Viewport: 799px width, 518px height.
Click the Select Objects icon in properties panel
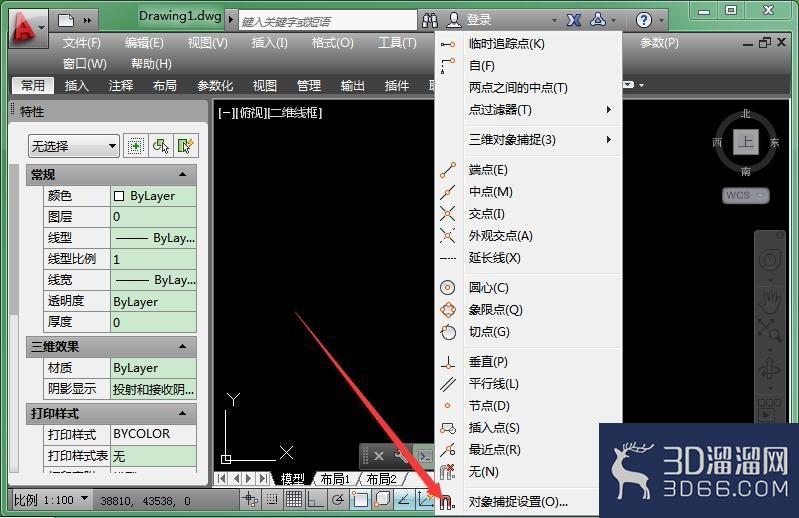coord(161,147)
